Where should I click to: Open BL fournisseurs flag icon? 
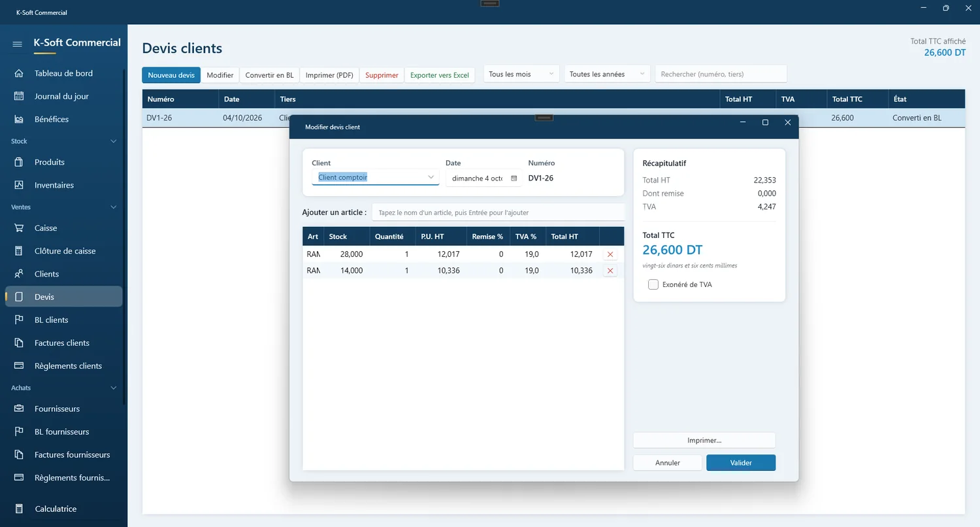(19, 432)
